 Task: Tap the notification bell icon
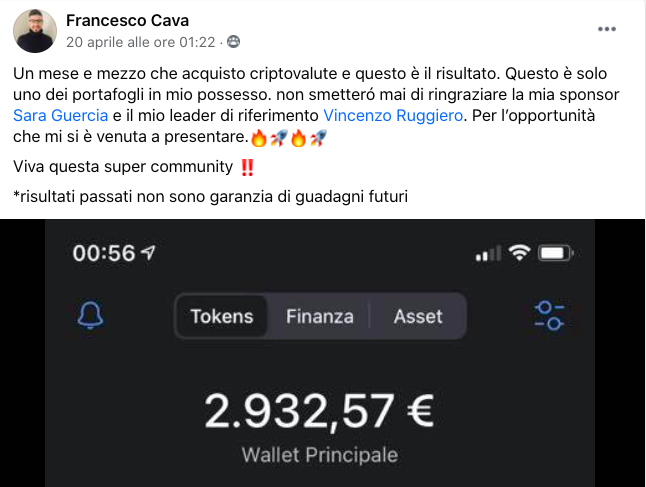click(x=90, y=315)
